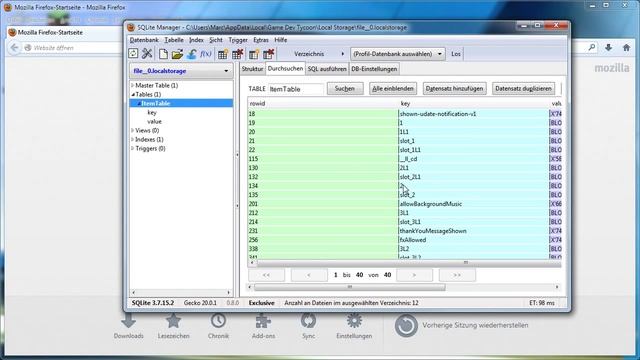Click the single > next page button
Viewport: 640px width, 360px height.
point(415,275)
